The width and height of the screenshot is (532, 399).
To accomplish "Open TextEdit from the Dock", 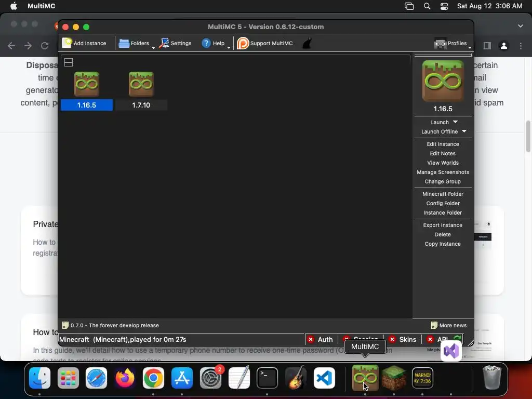I will [239, 378].
